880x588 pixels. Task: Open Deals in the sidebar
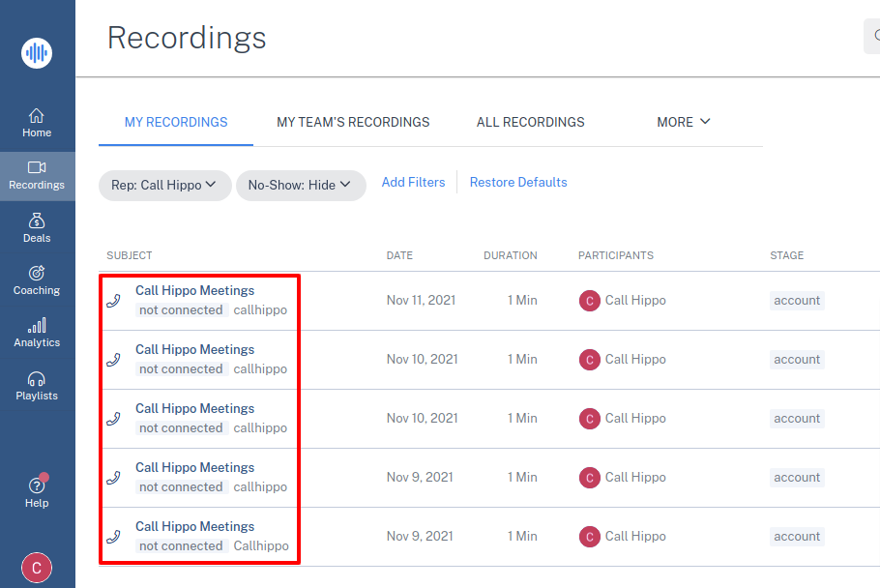37,228
